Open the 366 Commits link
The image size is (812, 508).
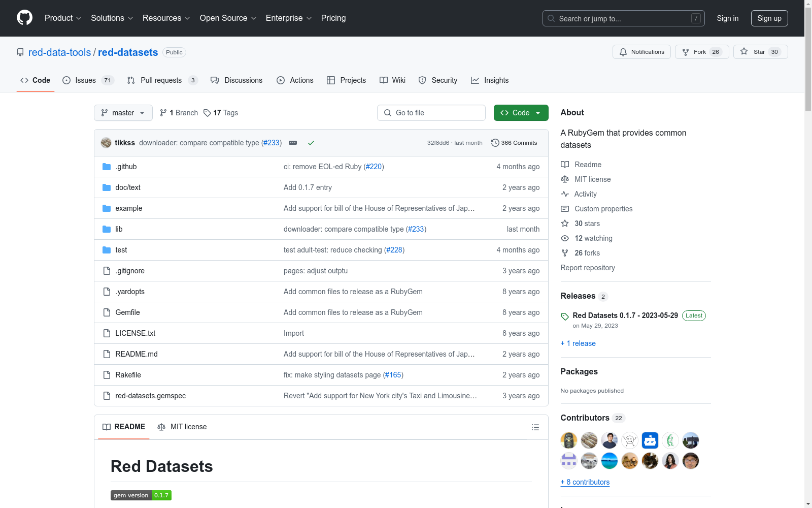pos(514,143)
